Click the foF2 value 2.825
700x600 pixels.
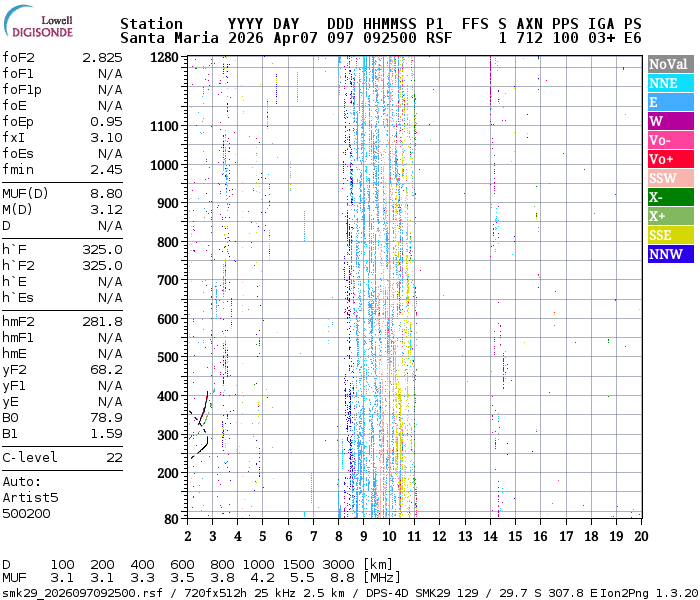(x=102, y=58)
